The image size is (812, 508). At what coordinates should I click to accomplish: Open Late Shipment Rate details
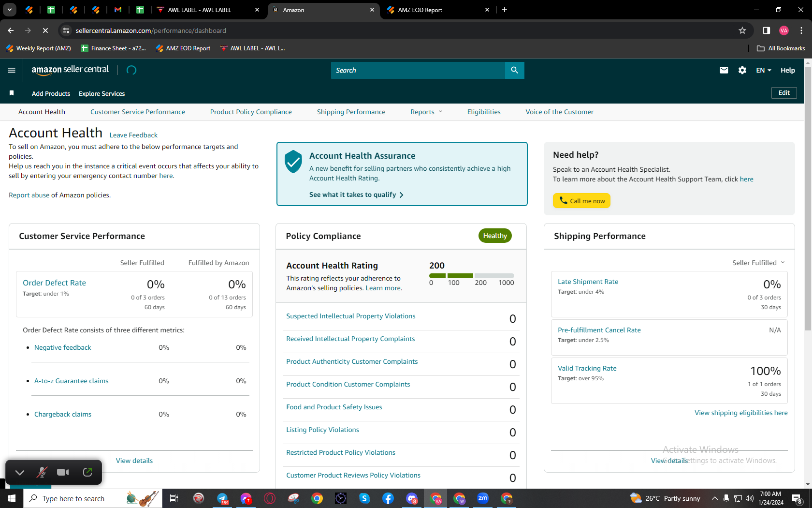(x=588, y=282)
